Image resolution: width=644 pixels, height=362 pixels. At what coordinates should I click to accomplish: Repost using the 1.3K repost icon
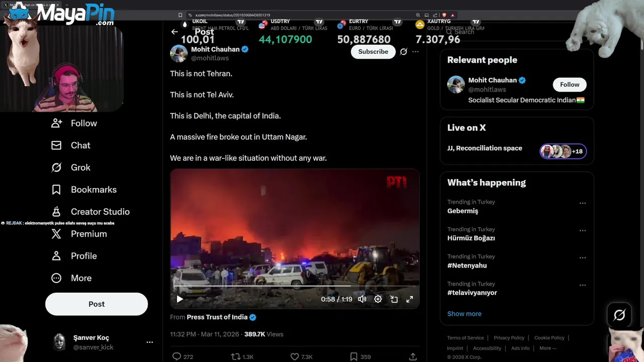pyautogui.click(x=235, y=356)
